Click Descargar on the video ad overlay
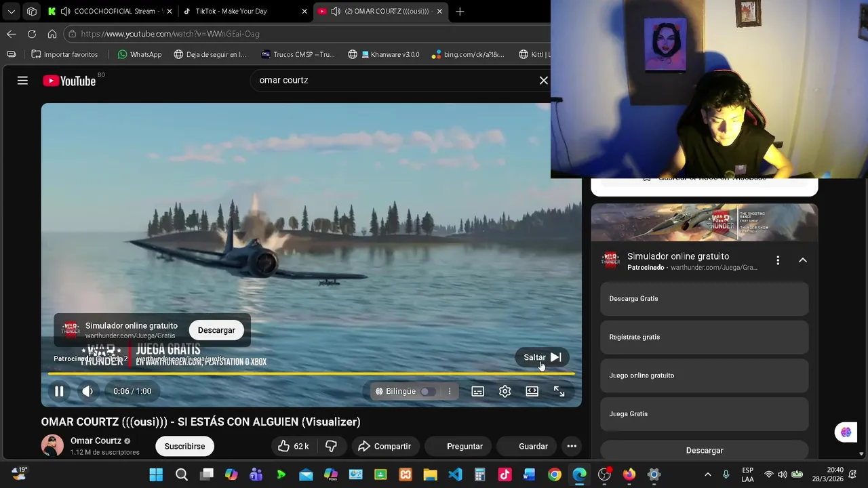Viewport: 868px width, 488px height. pyautogui.click(x=216, y=330)
